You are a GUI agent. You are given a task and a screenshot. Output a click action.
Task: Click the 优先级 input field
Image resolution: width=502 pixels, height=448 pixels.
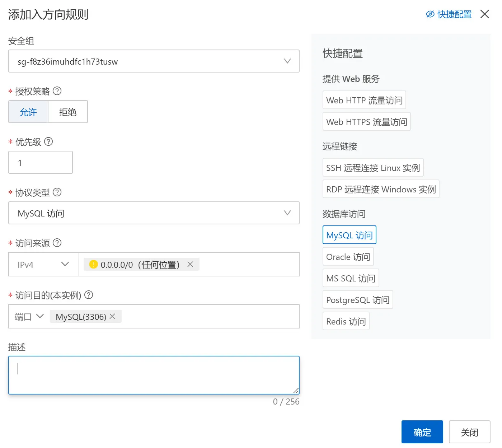coord(41,162)
